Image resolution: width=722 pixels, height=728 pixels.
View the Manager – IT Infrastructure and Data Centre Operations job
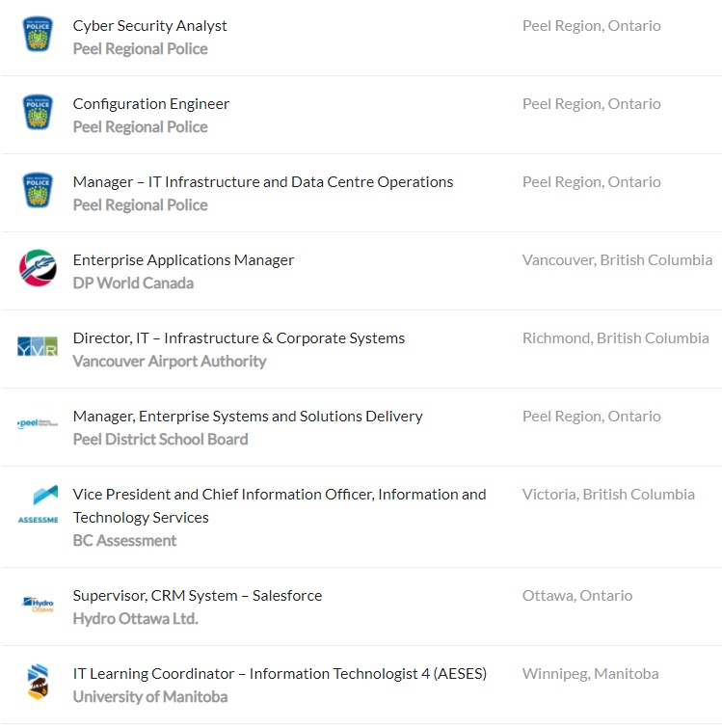[263, 182]
